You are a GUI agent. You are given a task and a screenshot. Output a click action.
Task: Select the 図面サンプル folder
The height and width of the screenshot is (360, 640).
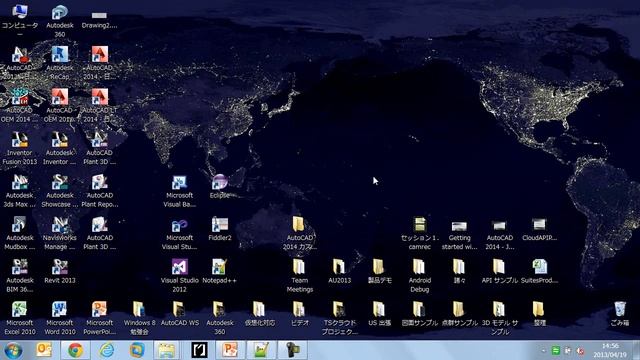click(419, 313)
